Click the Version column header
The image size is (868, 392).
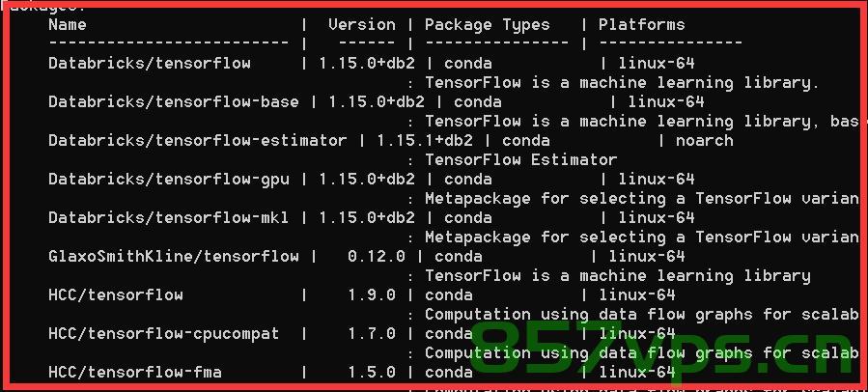(x=362, y=25)
